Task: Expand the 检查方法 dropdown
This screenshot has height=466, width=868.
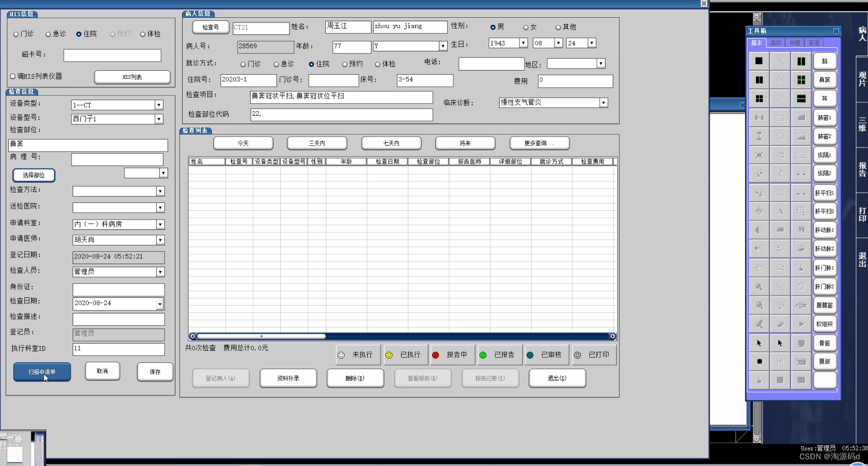Action: (160, 191)
